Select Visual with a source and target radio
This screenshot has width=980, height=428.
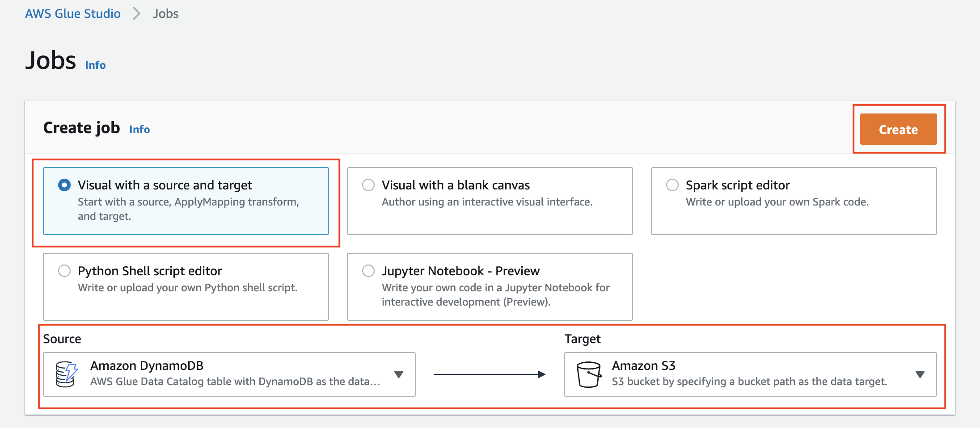(x=64, y=185)
